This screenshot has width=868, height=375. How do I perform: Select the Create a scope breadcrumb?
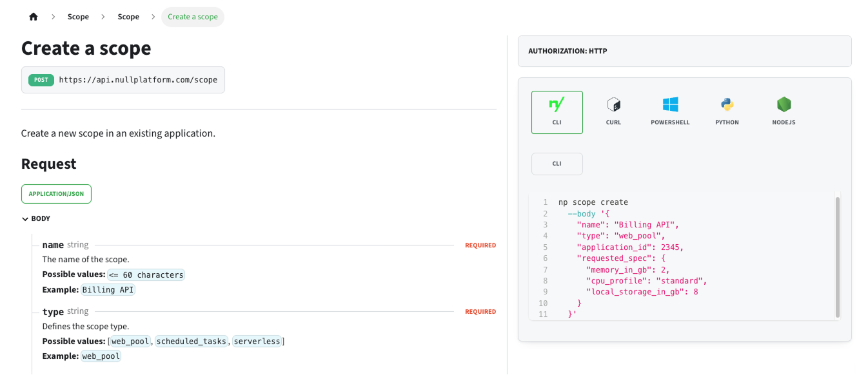pyautogui.click(x=192, y=17)
